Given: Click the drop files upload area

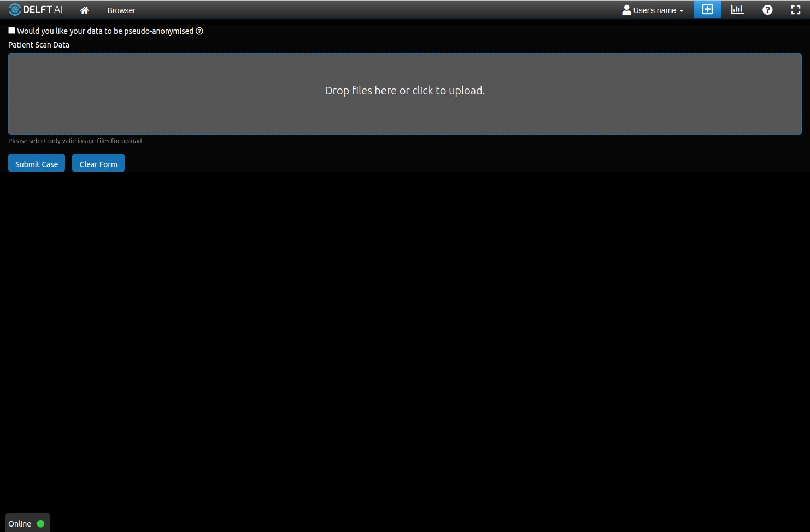Looking at the screenshot, I should pos(405,94).
